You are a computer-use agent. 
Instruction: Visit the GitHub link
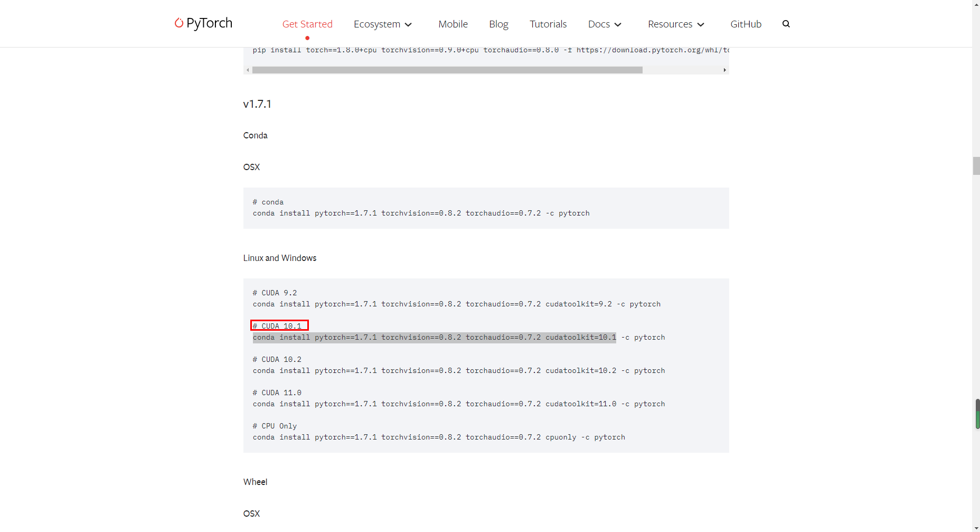(x=746, y=24)
